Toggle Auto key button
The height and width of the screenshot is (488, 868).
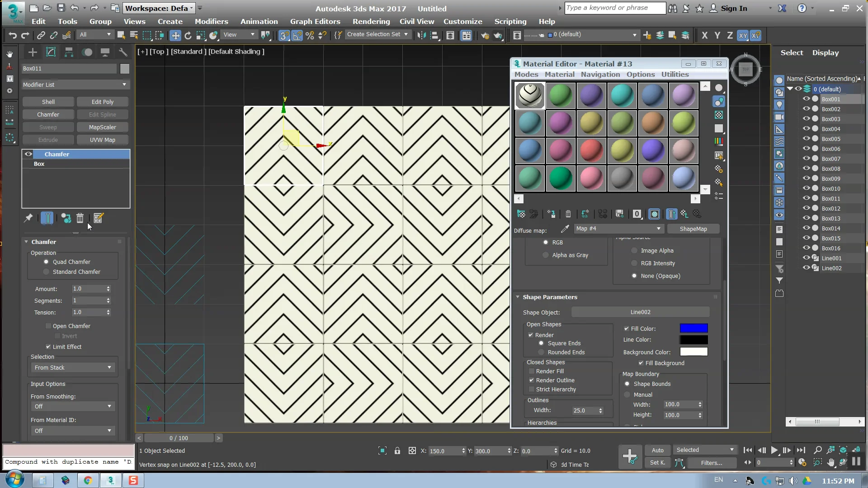[x=657, y=450]
